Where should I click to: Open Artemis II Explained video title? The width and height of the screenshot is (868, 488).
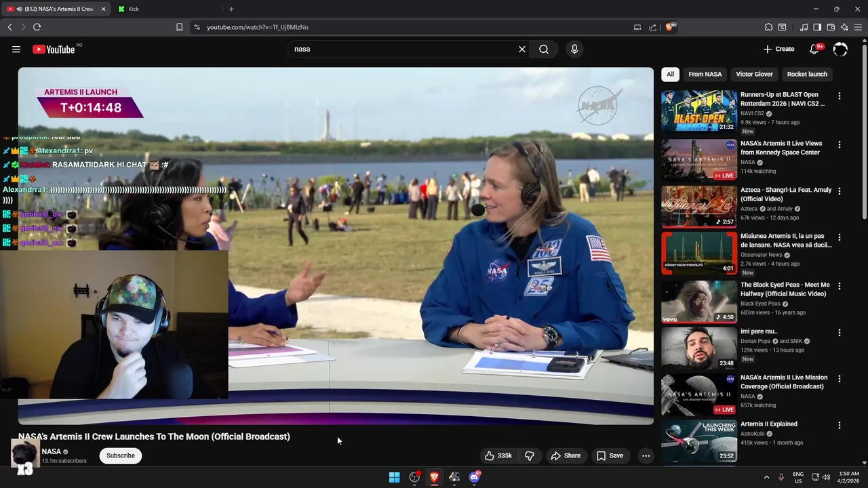tap(769, 424)
